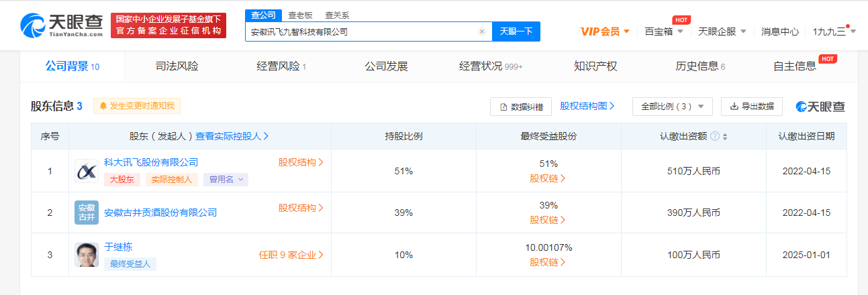Viewport: 868px width, 295px height.
Task: Click 股权结构 link for 安徽古井贡酒
Action: point(301,208)
